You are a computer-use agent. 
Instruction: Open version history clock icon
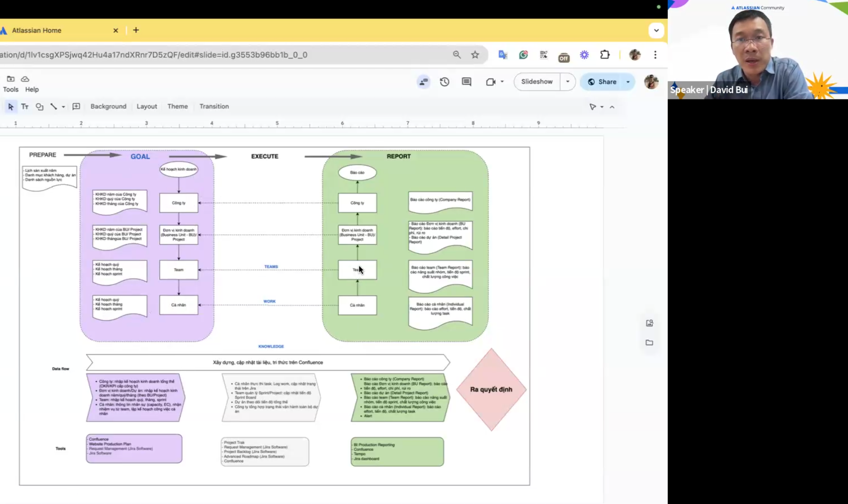point(444,82)
